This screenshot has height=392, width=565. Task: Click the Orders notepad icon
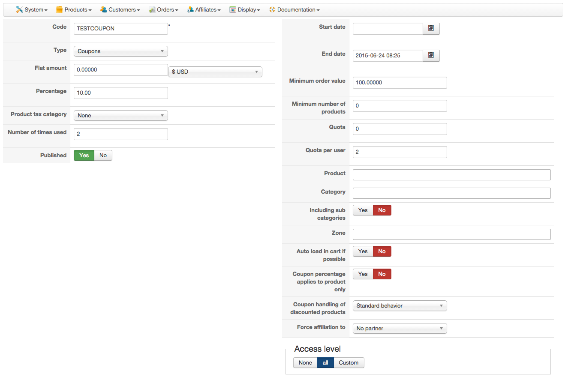pyautogui.click(x=152, y=9)
